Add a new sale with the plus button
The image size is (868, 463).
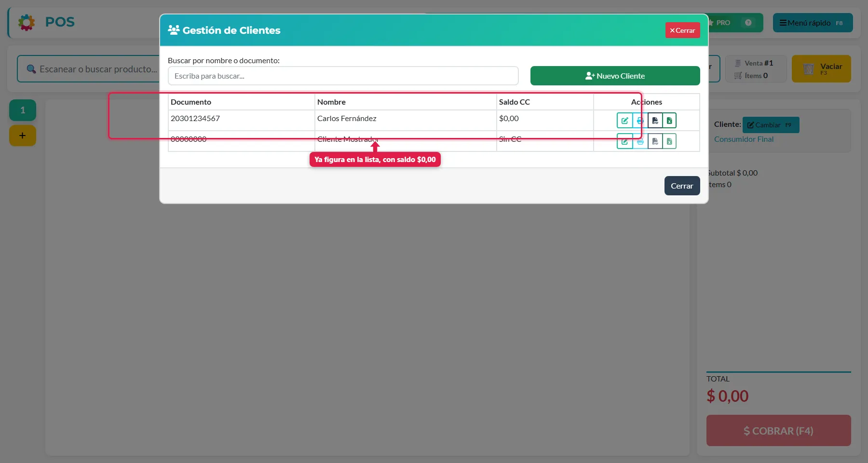pyautogui.click(x=23, y=136)
